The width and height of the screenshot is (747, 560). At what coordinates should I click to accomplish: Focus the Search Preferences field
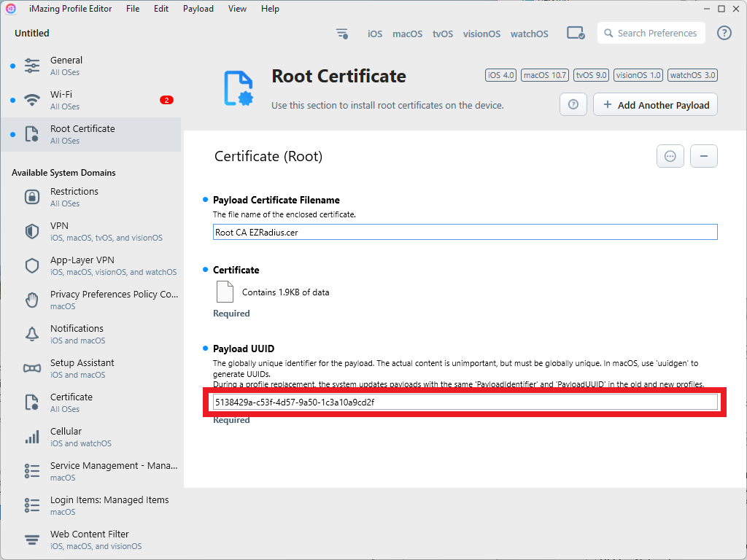(x=651, y=33)
